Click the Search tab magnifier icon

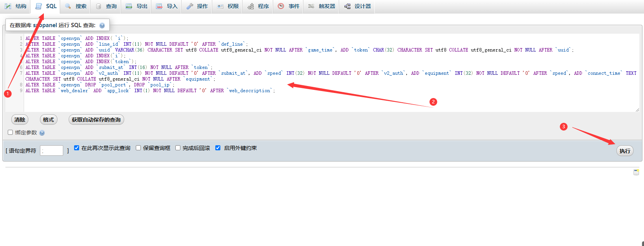(68, 6)
